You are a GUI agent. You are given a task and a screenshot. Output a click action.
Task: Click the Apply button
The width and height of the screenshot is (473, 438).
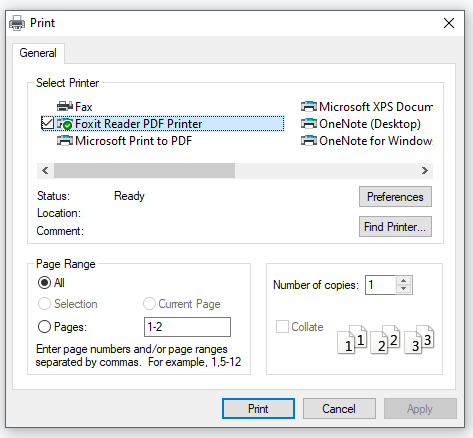(420, 409)
